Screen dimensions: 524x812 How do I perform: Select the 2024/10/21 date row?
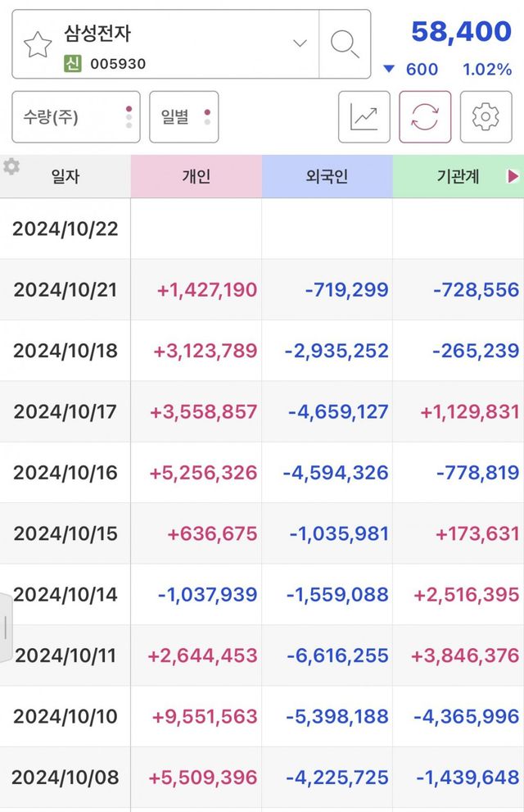click(65, 289)
